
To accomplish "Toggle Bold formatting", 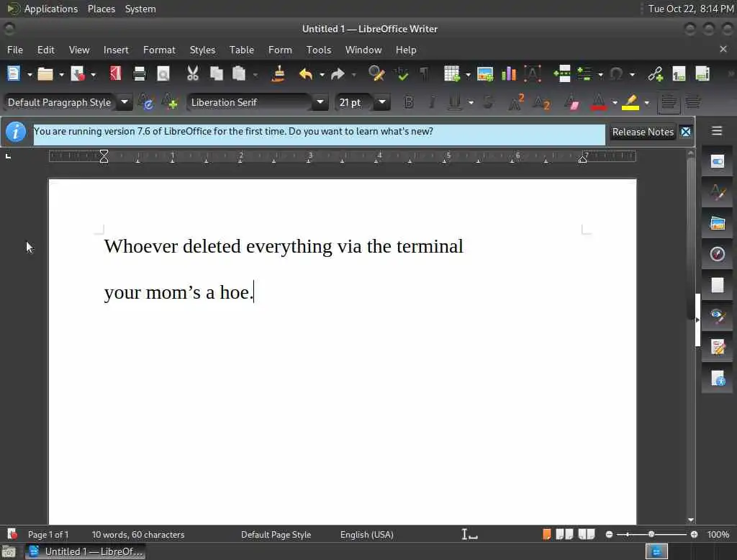I will [409, 102].
